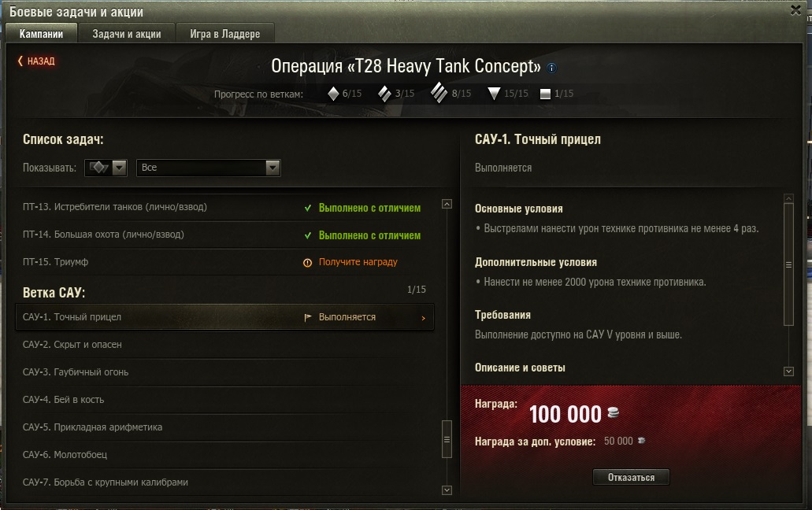Select heavy tank branch icon showing 8/15
The height and width of the screenshot is (510, 812).
point(439,93)
